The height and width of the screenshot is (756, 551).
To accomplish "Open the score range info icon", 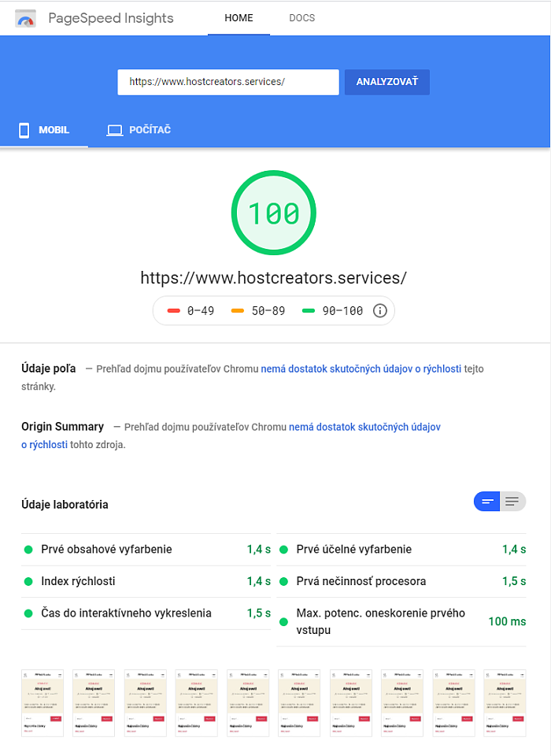I will [x=380, y=311].
